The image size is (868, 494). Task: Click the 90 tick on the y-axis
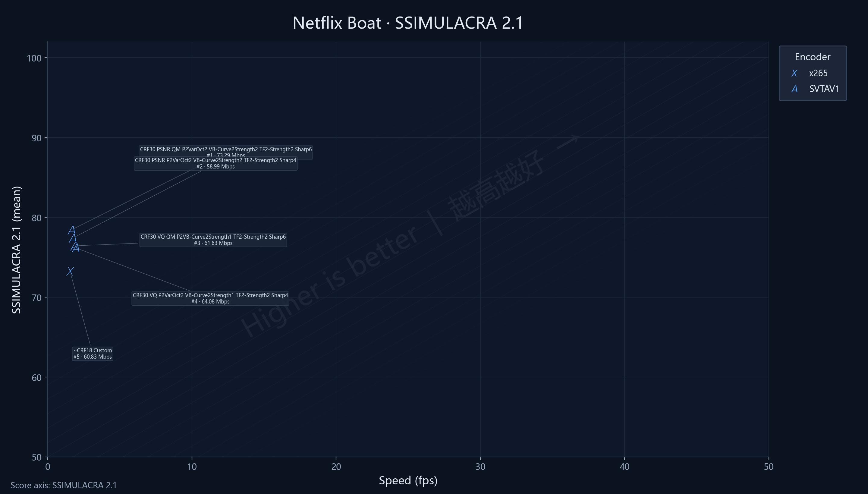[x=37, y=138]
